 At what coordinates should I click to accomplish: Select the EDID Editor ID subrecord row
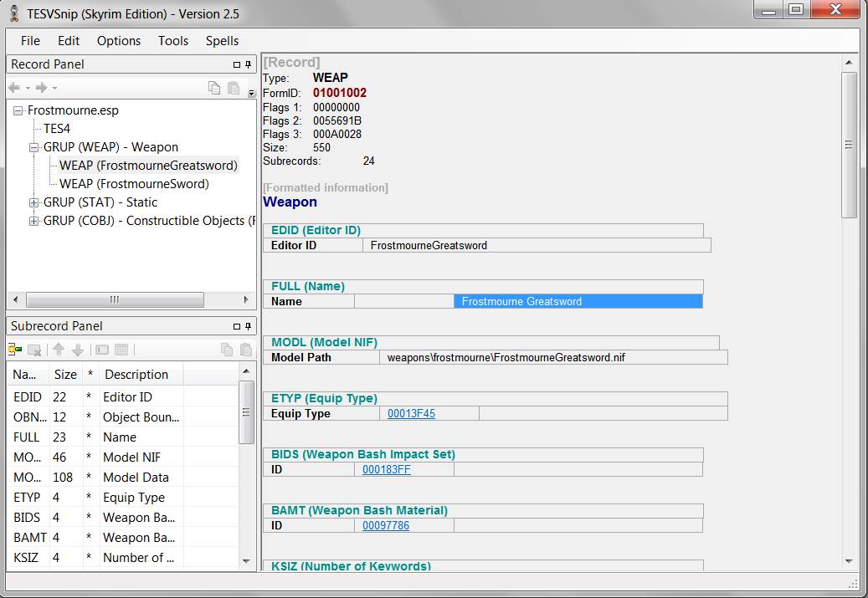123,397
